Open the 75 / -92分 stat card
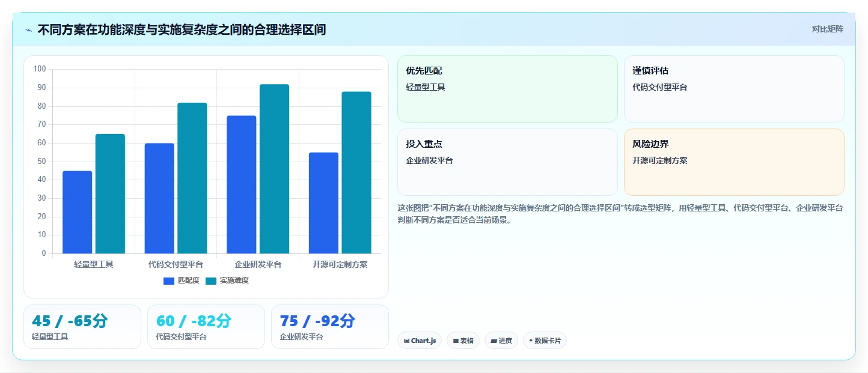The height and width of the screenshot is (373, 868). [330, 327]
